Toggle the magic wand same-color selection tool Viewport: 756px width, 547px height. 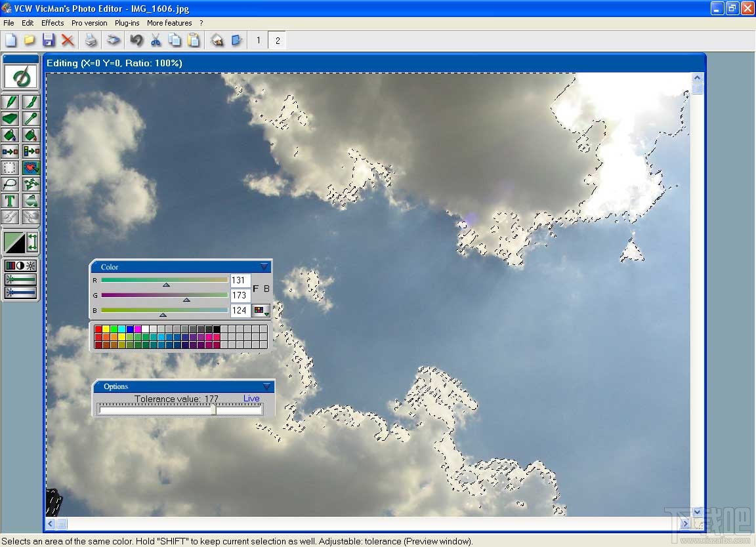point(30,168)
